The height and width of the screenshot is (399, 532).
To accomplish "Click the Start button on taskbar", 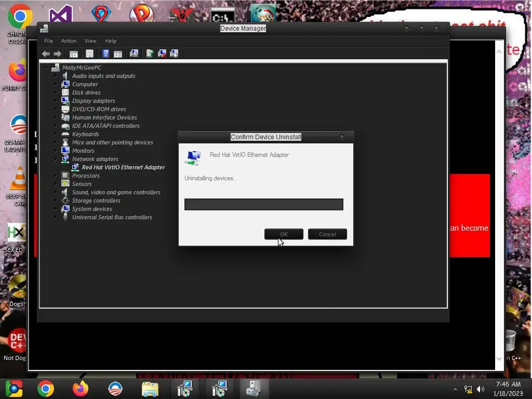I will pyautogui.click(x=14, y=389).
